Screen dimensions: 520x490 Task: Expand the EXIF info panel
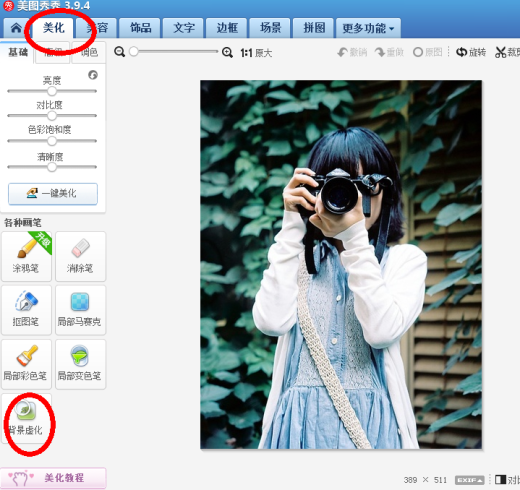point(470,480)
